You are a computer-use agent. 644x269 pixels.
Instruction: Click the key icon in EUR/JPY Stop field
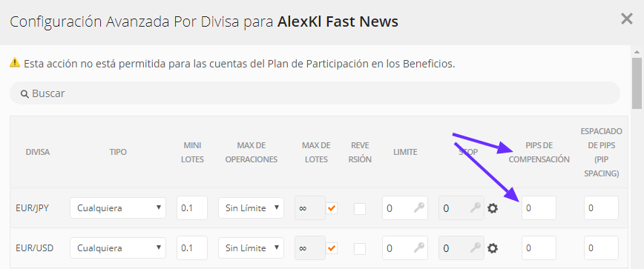tap(476, 208)
